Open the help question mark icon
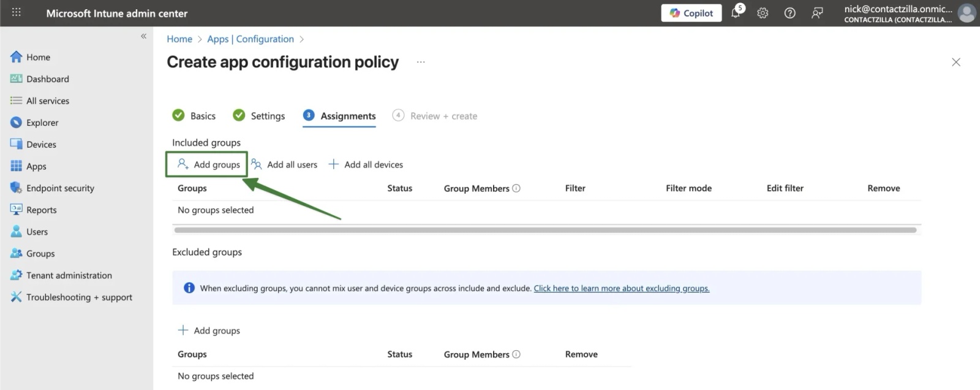This screenshot has height=390, width=980. [x=790, y=13]
